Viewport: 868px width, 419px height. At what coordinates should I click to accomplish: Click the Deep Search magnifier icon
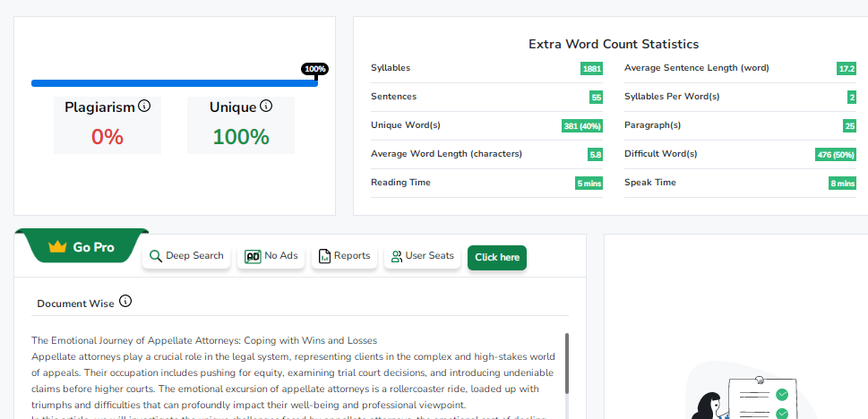156,256
